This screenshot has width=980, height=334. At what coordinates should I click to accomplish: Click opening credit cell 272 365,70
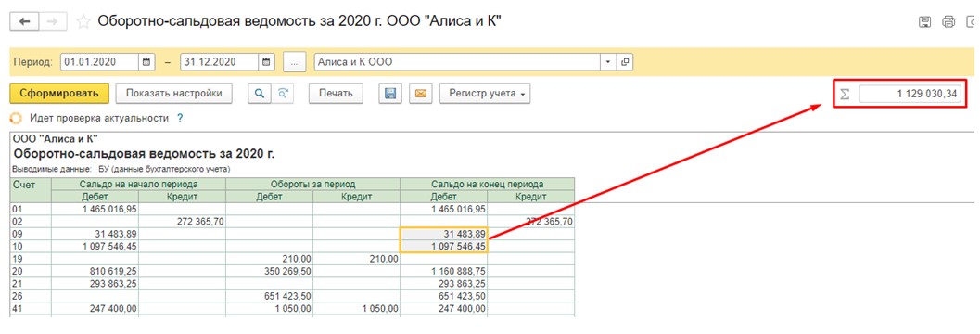(x=182, y=221)
